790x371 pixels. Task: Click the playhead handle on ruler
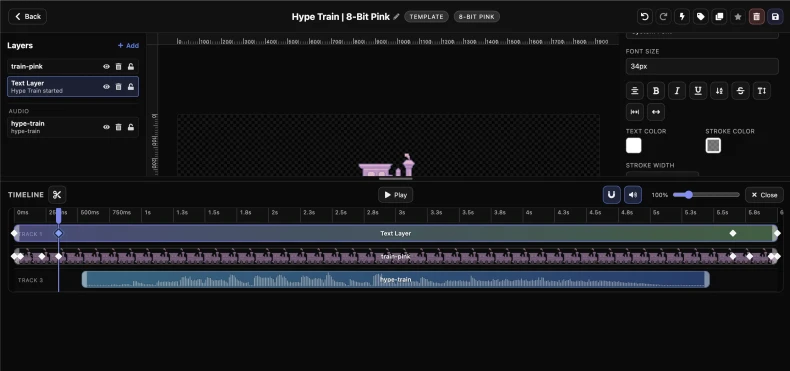[58, 215]
